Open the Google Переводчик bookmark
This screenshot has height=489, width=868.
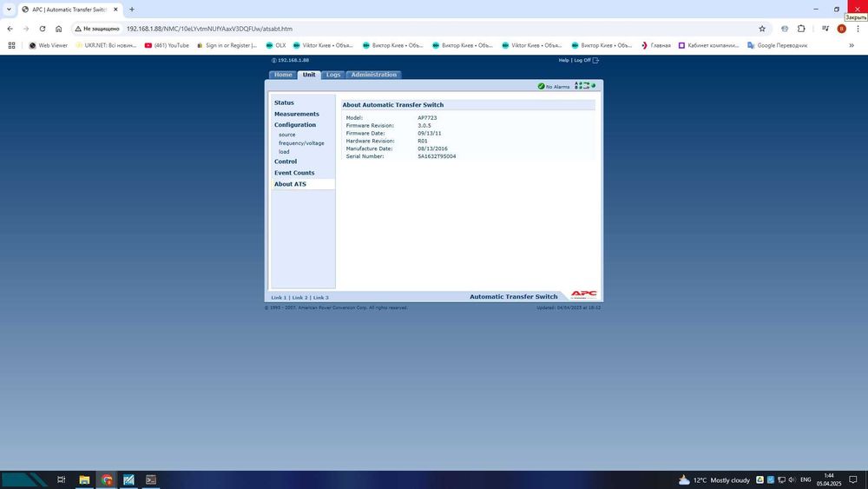click(x=777, y=45)
